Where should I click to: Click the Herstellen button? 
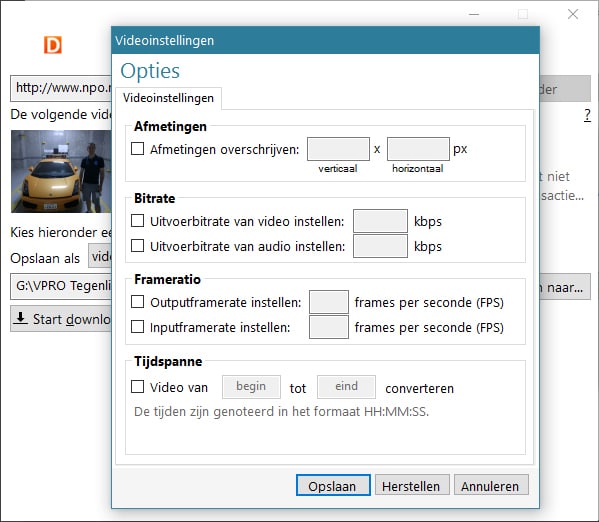(x=412, y=485)
